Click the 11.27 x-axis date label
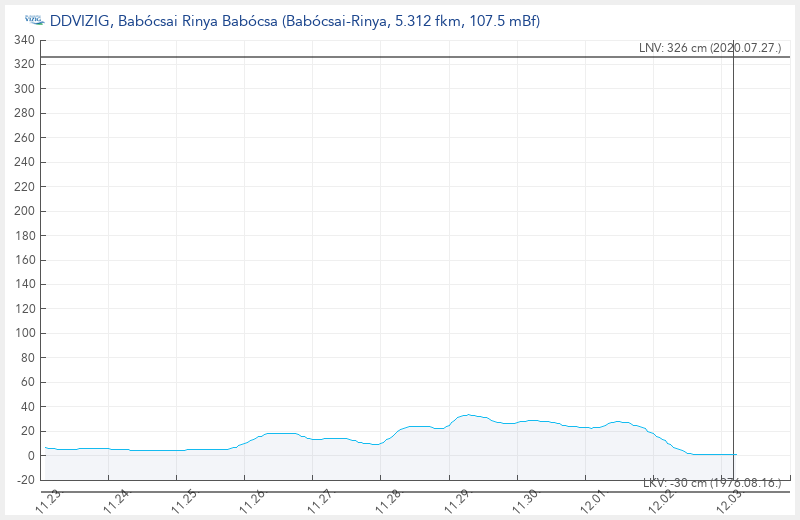Viewport: 800px width, 520px height. (x=321, y=498)
